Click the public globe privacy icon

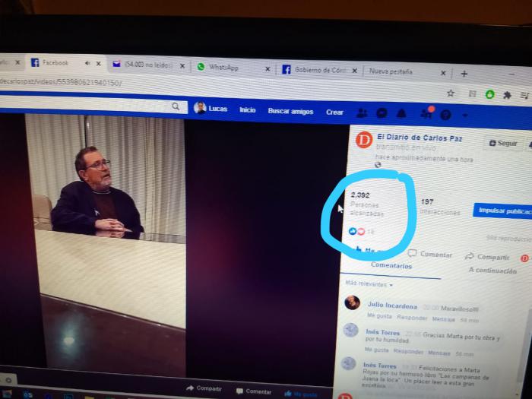click(x=378, y=165)
